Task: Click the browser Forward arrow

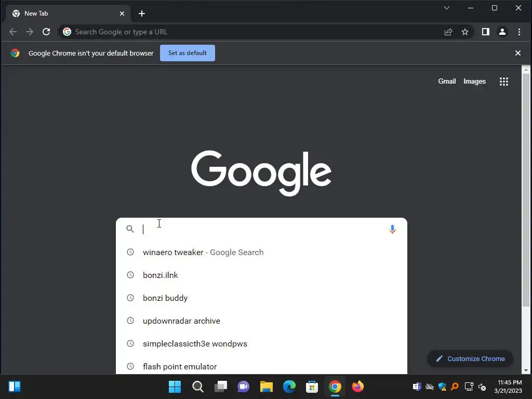Action: [30, 32]
